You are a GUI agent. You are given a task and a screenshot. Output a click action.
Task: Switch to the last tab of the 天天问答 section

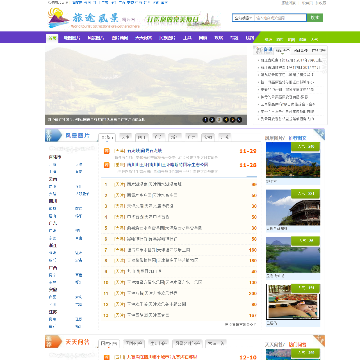[x=216, y=343]
